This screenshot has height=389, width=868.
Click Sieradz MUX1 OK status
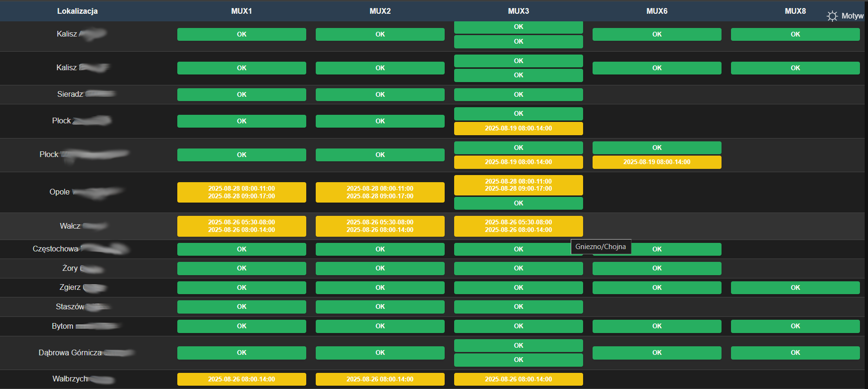tap(242, 94)
